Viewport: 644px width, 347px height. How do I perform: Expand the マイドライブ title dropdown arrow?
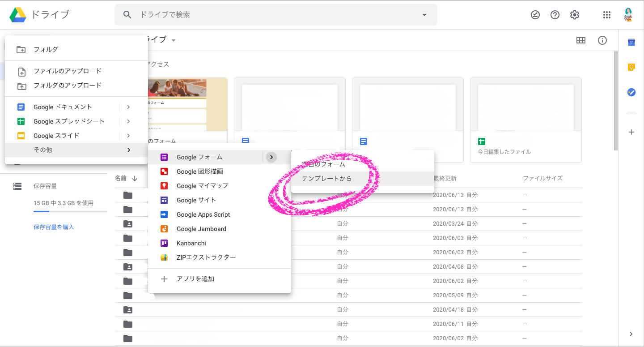tap(174, 40)
